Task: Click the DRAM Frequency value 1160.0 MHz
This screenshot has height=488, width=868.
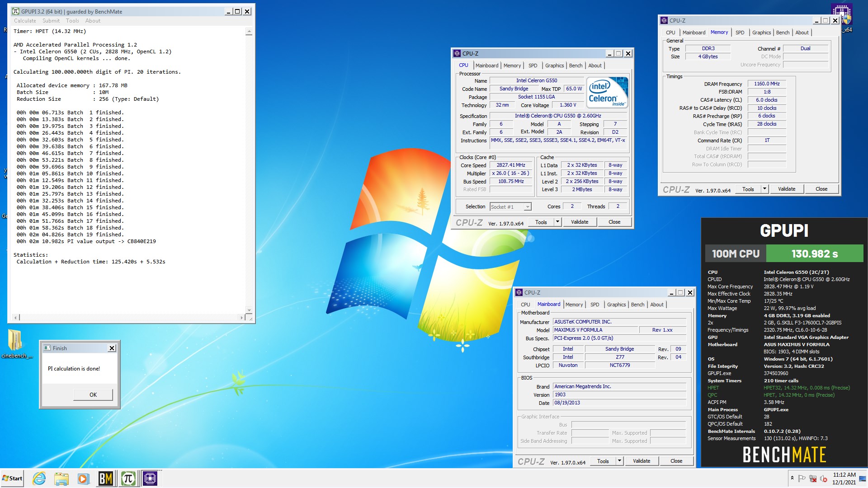Action: (x=767, y=84)
